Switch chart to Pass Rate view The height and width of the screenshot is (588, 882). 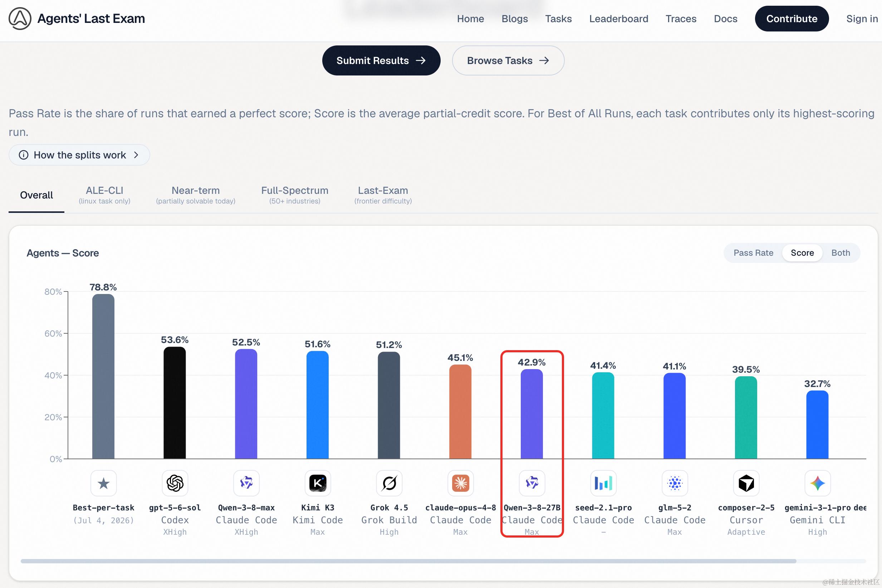[753, 253]
